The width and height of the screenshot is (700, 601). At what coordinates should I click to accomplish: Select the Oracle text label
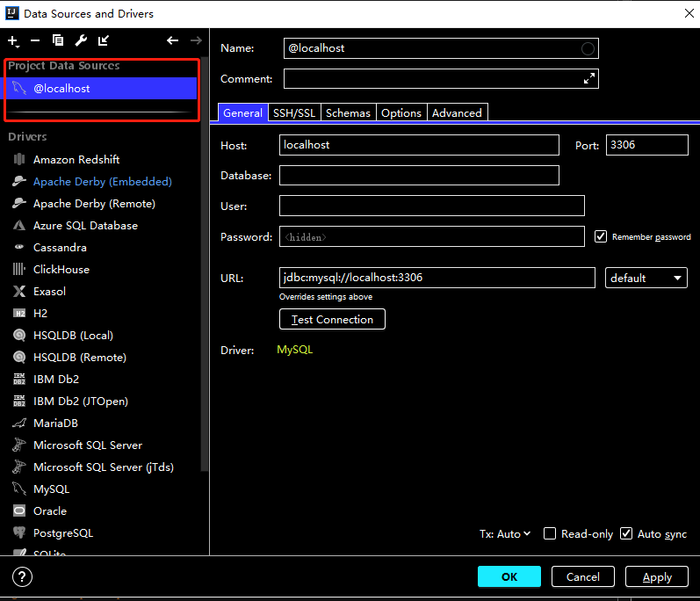coord(50,510)
